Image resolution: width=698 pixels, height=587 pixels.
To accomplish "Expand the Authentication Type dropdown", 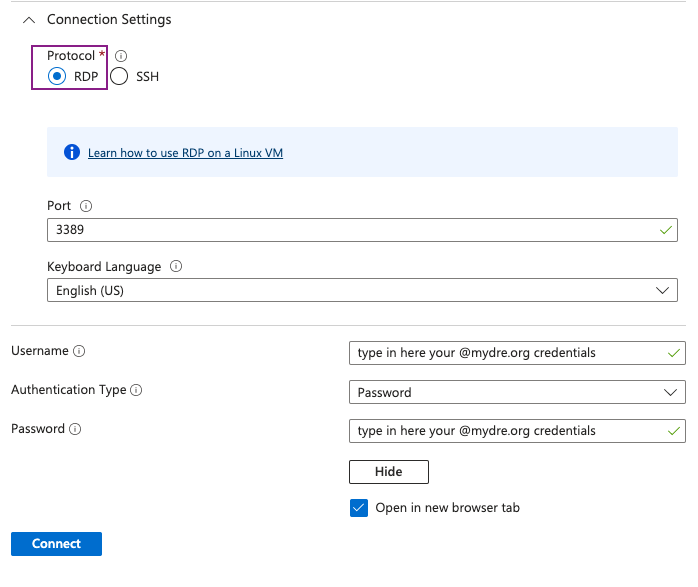I will tap(517, 393).
